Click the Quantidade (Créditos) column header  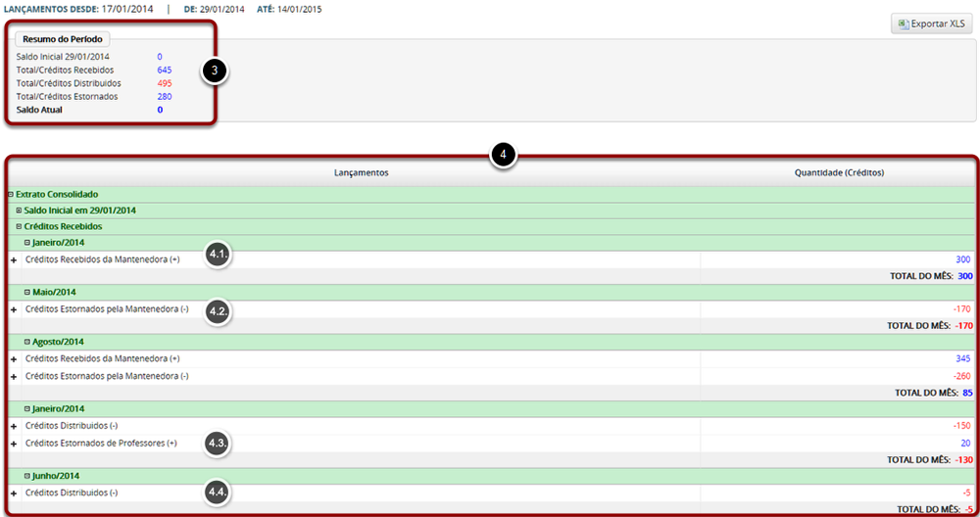tap(839, 172)
